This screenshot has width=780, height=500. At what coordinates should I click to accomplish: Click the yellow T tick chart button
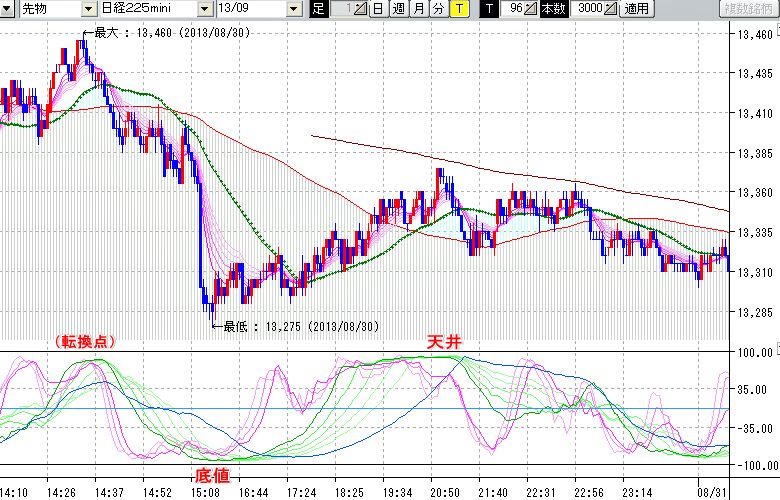click(458, 9)
